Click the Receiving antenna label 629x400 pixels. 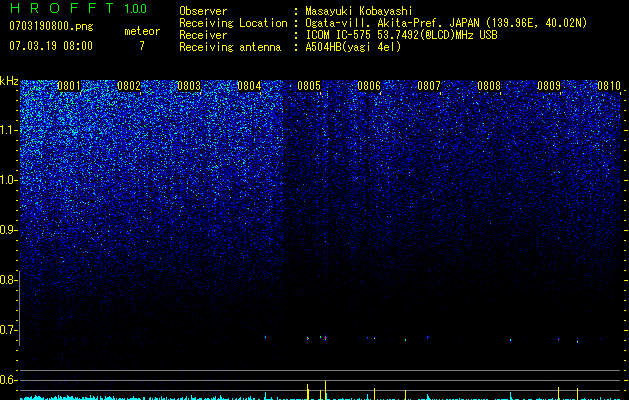[230, 47]
